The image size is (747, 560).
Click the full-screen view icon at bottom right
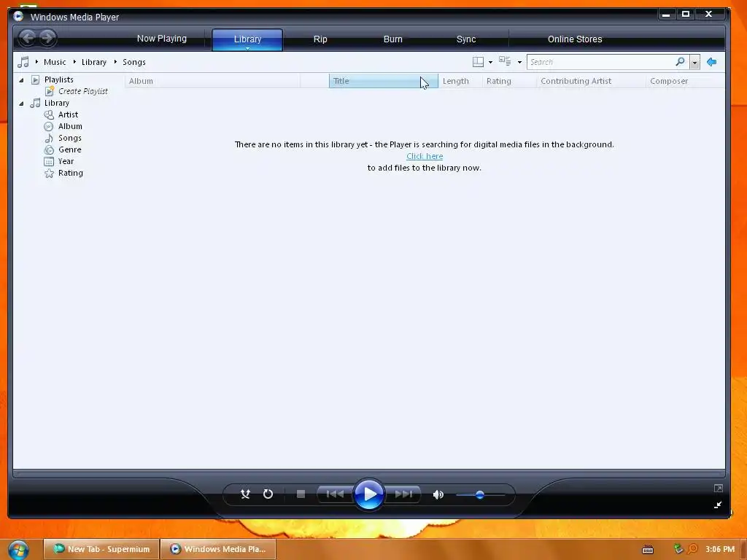719,488
